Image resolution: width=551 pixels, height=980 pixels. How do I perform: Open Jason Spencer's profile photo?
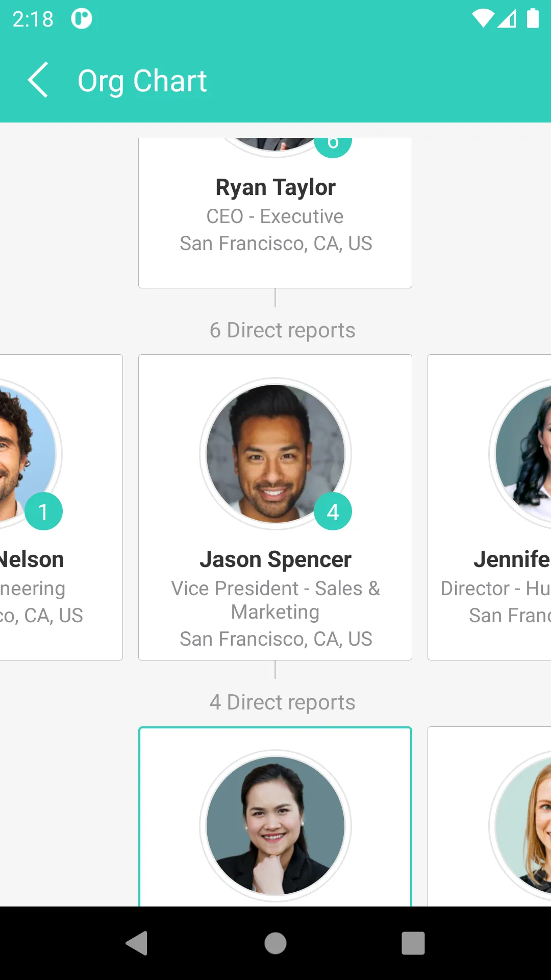pyautogui.click(x=275, y=454)
